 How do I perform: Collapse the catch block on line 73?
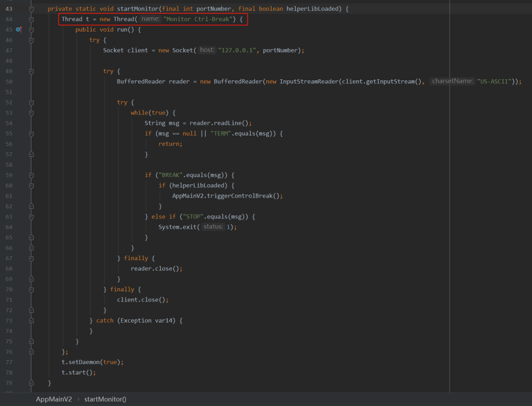31,320
